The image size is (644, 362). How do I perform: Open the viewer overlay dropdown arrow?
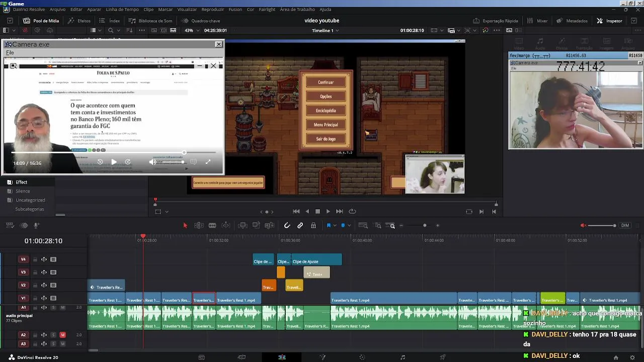[x=167, y=212]
